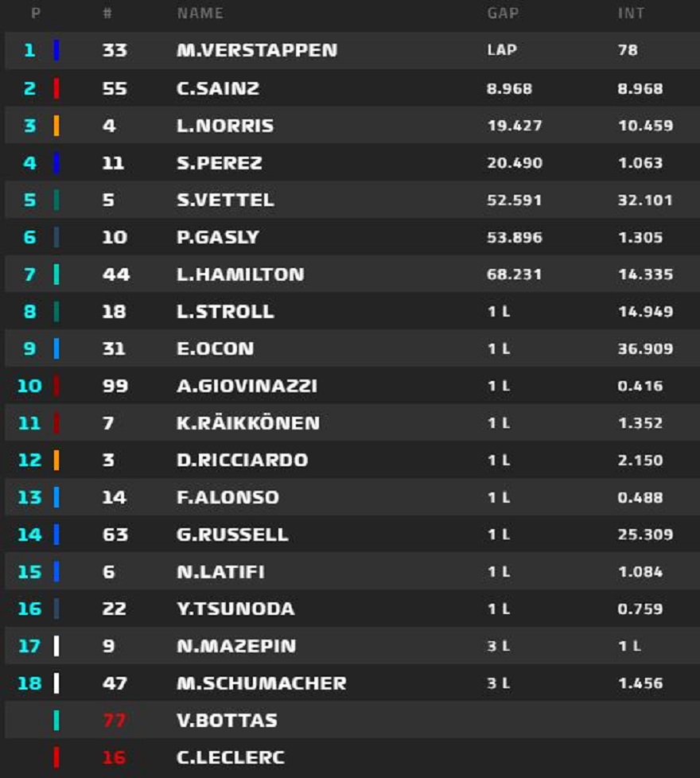Viewport: 700px width, 778px height.
Task: Click the P position column header
Action: 35,14
